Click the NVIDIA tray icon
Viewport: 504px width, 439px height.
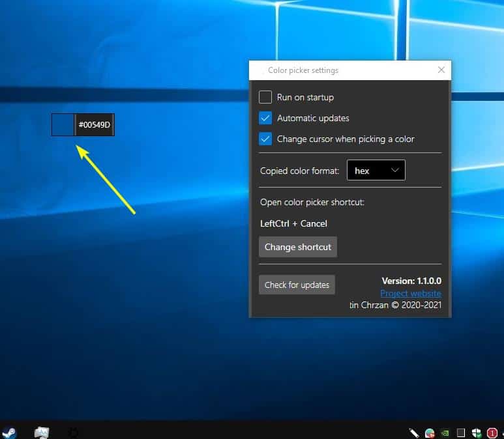click(x=445, y=433)
